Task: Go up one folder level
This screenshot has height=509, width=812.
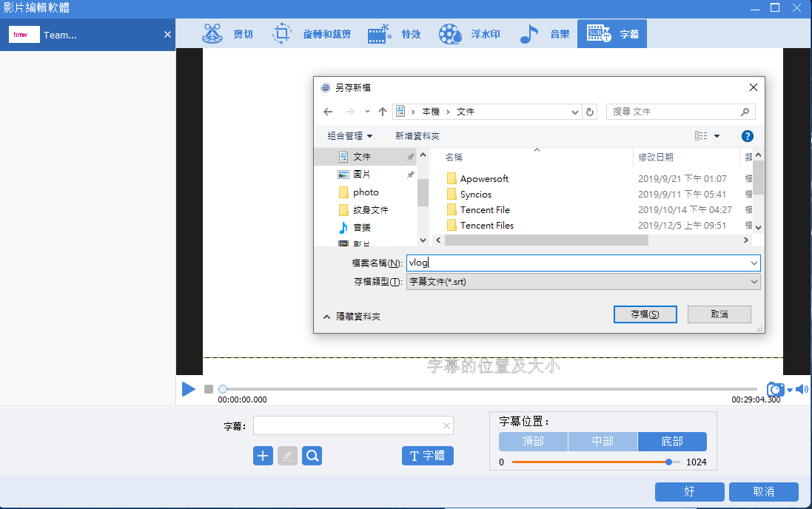Action: (x=383, y=112)
